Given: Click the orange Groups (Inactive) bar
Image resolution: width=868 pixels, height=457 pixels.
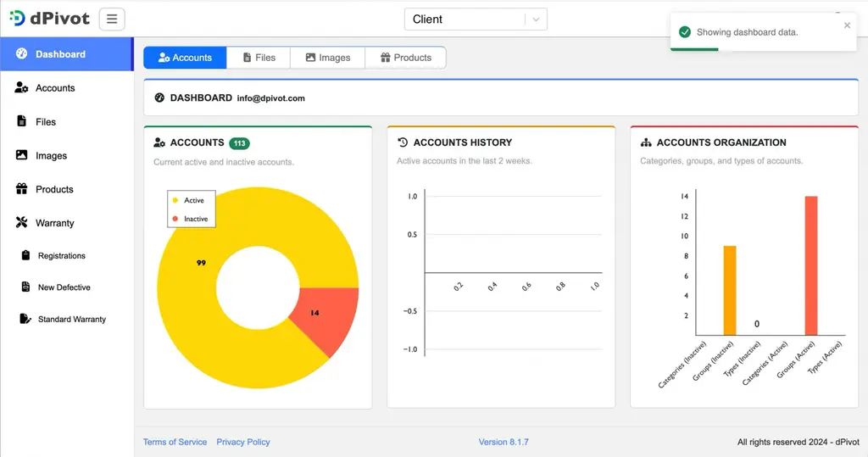Looking at the screenshot, I should point(730,291).
